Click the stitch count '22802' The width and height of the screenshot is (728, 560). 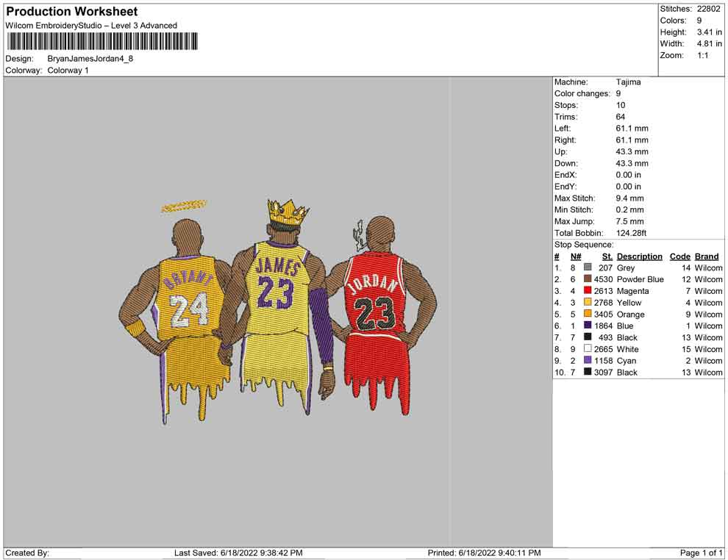[708, 9]
